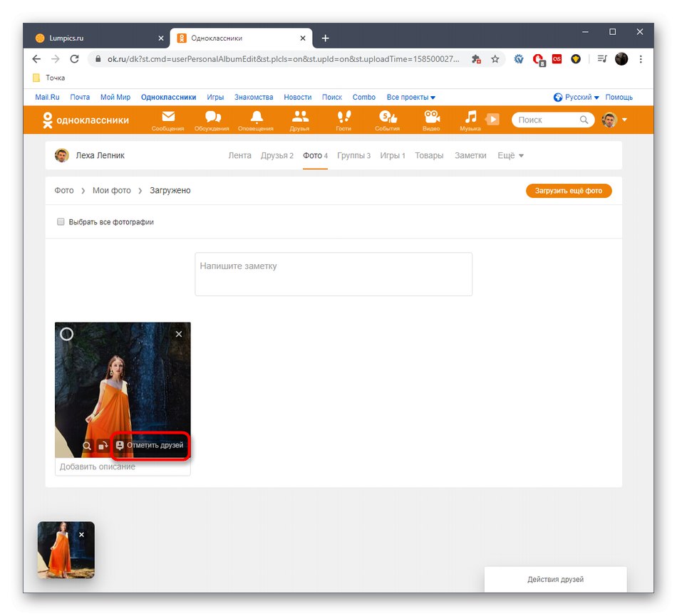
Task: Open the Заметки tab
Action: [470, 156]
